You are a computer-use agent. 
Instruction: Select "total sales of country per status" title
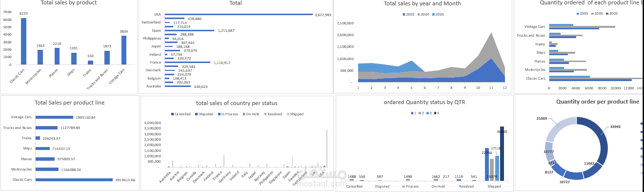click(x=237, y=103)
